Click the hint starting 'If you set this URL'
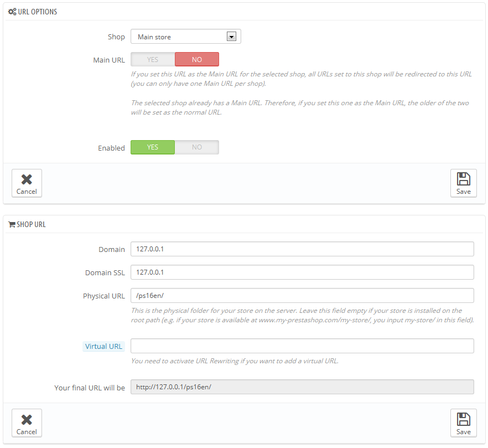 301,79
